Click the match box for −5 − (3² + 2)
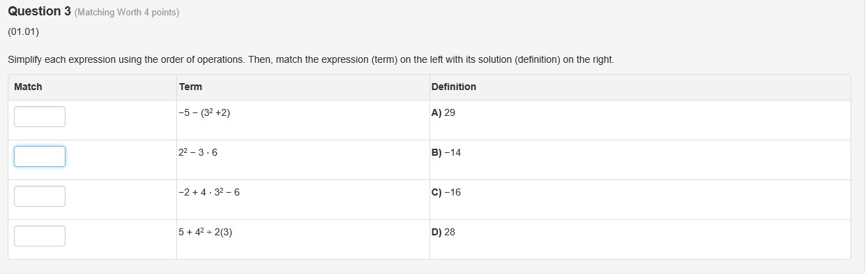This screenshot has width=868, height=280. click(x=40, y=117)
